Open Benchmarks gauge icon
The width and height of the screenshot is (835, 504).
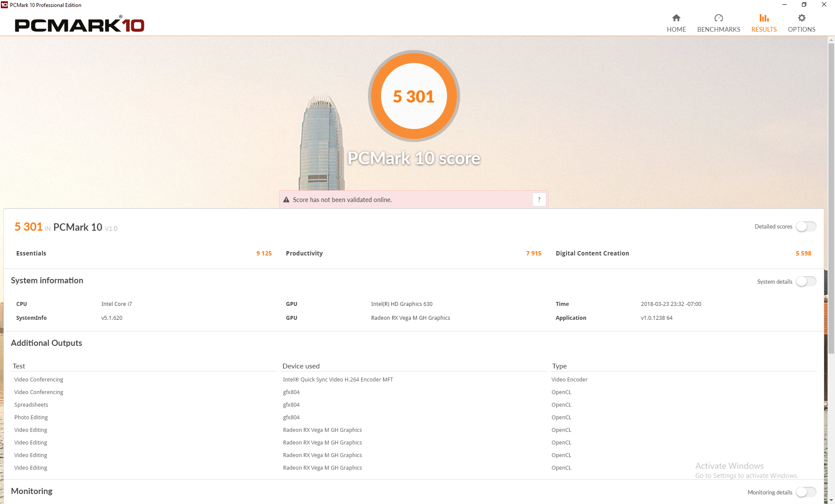718,18
